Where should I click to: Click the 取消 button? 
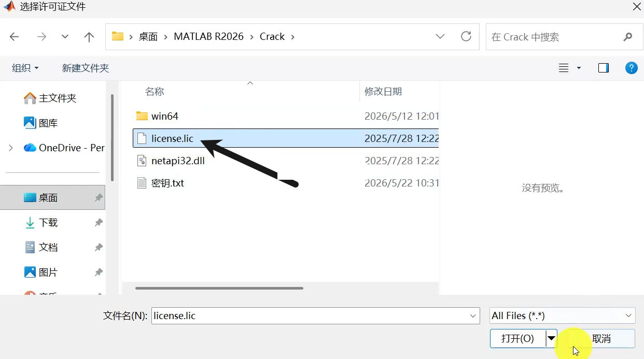(x=601, y=338)
